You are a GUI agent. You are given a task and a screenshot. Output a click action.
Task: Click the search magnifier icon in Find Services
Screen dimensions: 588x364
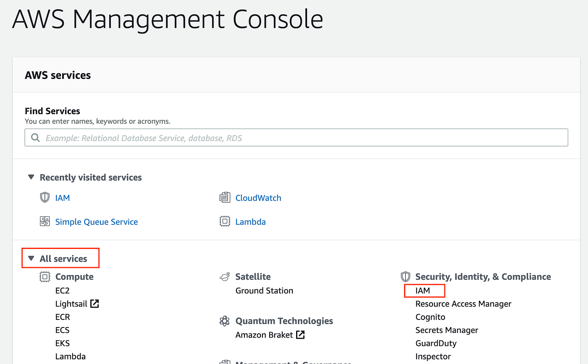click(36, 138)
